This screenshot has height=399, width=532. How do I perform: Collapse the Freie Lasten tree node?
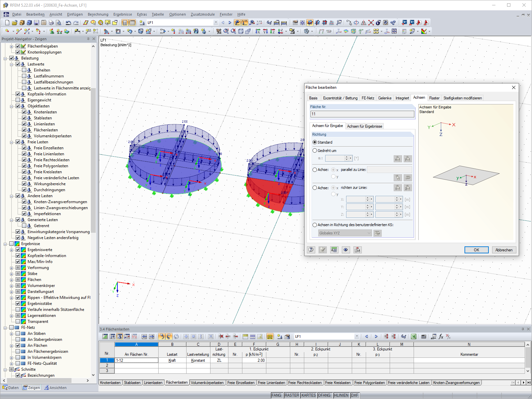coord(12,142)
